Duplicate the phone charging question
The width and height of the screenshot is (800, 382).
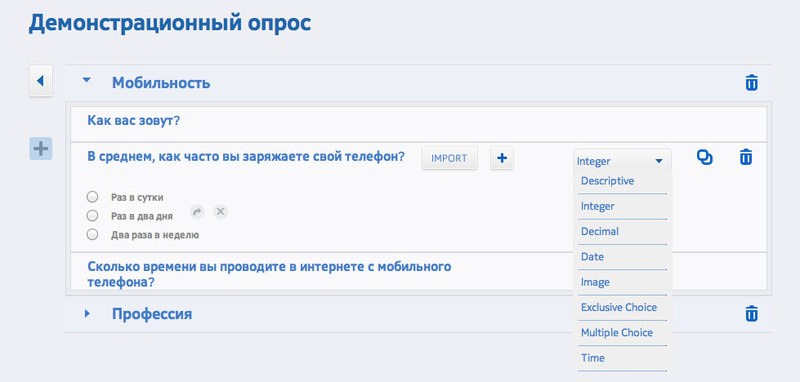point(705,157)
